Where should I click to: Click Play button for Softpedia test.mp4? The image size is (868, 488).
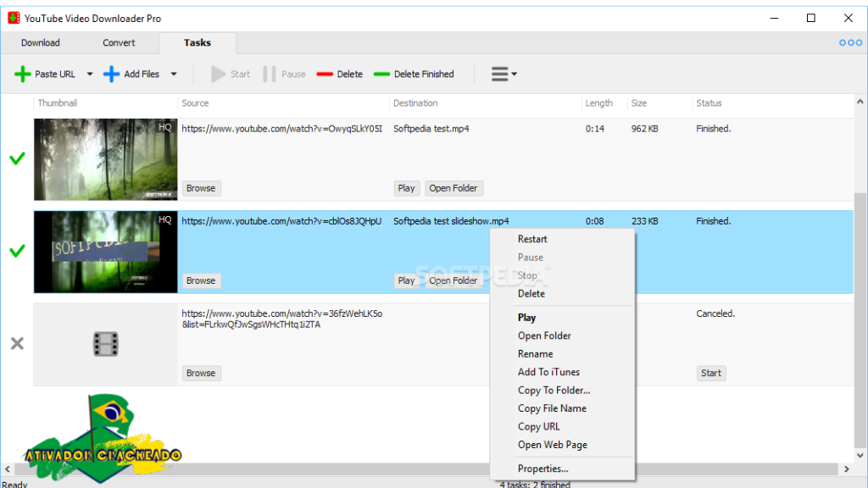(406, 188)
